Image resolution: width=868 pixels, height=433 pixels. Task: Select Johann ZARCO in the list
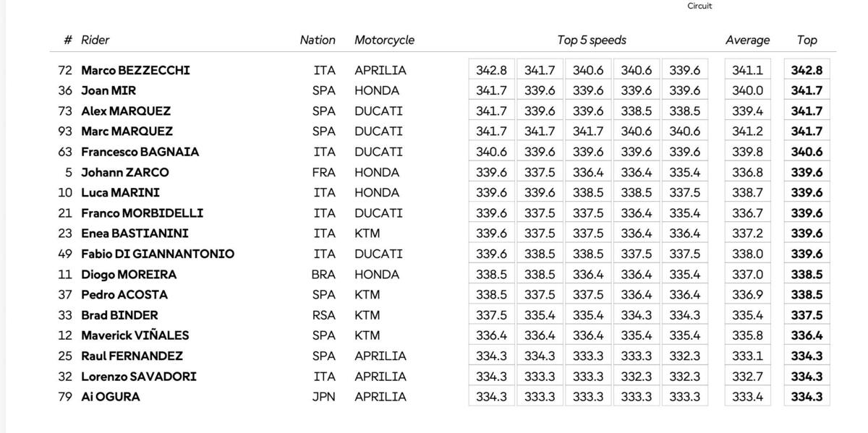(124, 173)
